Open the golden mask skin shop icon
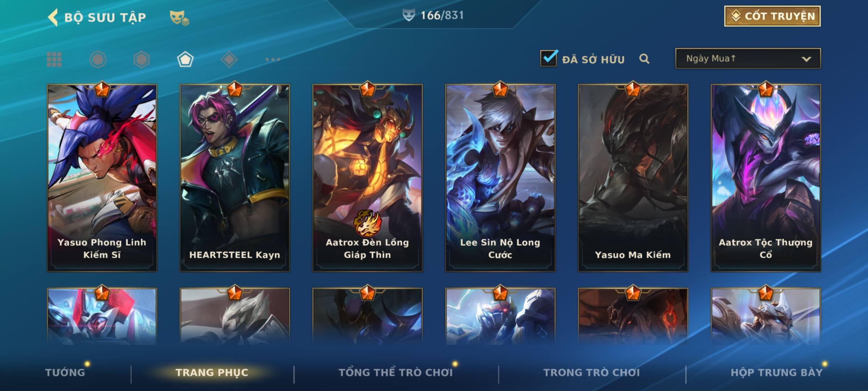The height and width of the screenshot is (391, 868). pyautogui.click(x=179, y=17)
